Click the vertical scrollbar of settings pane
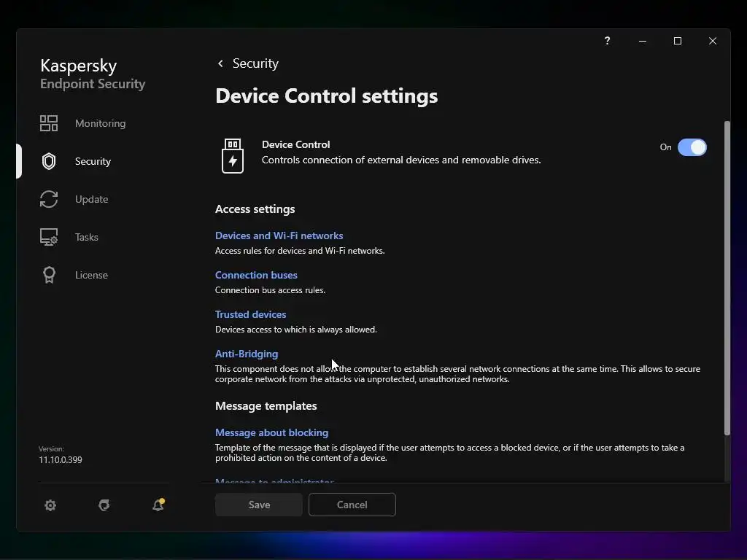The height and width of the screenshot is (560, 747). coord(727,278)
